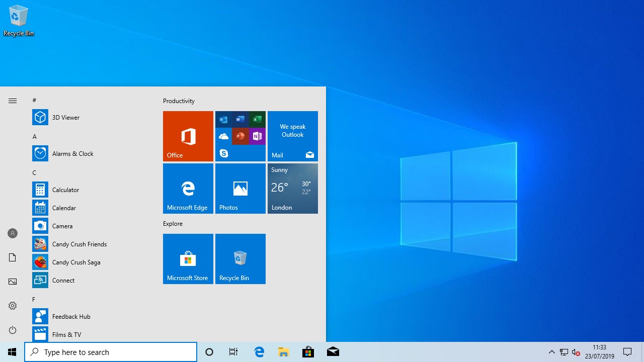Toggle the muted volume icon in tray
Image resolution: width=644 pixels, height=362 pixels.
(576, 352)
